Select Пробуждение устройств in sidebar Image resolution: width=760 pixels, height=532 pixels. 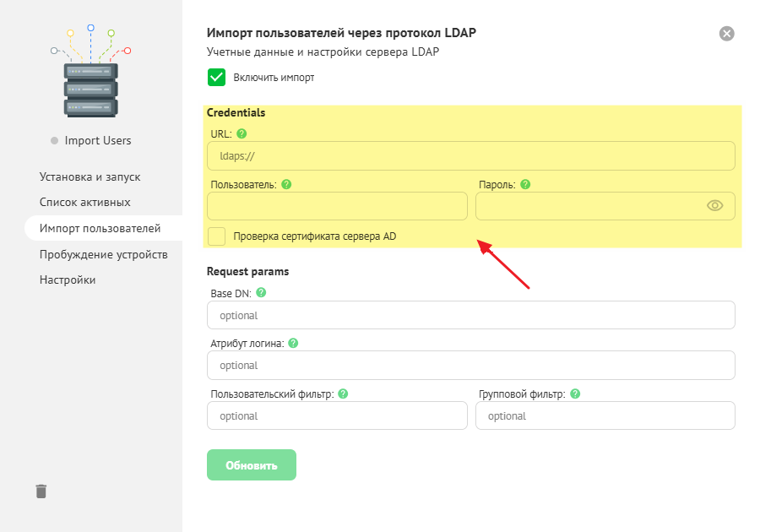point(103,254)
